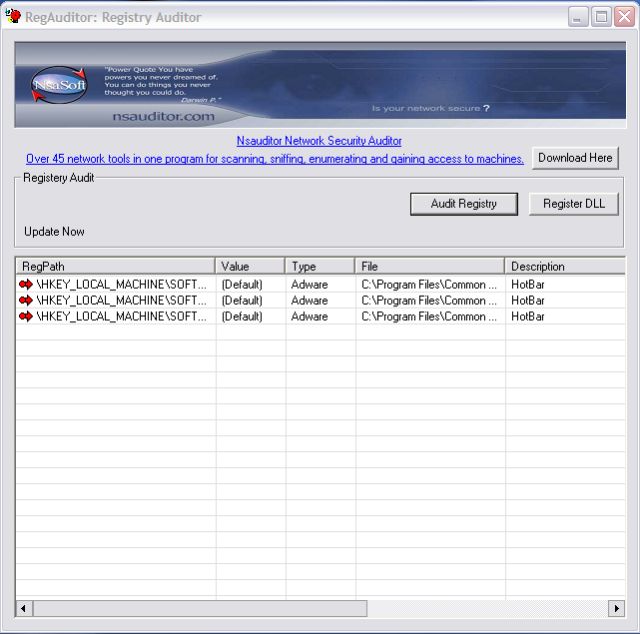The image size is (640, 634).
Task: Maximize the RegAuditor window
Action: tap(601, 17)
